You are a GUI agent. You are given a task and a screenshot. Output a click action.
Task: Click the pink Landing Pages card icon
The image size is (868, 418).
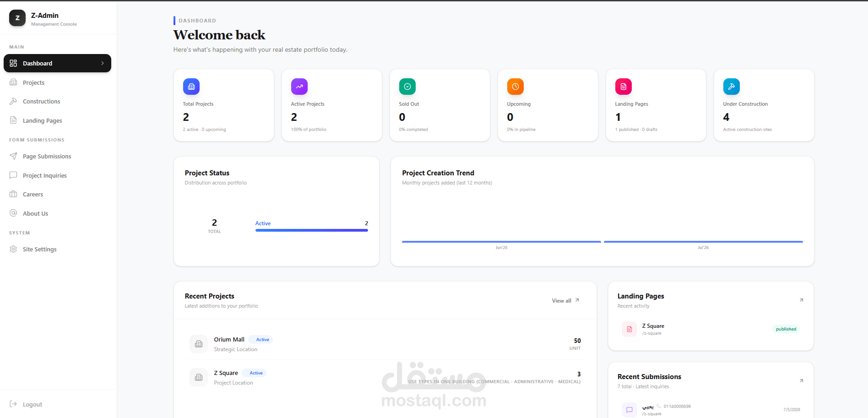(624, 87)
